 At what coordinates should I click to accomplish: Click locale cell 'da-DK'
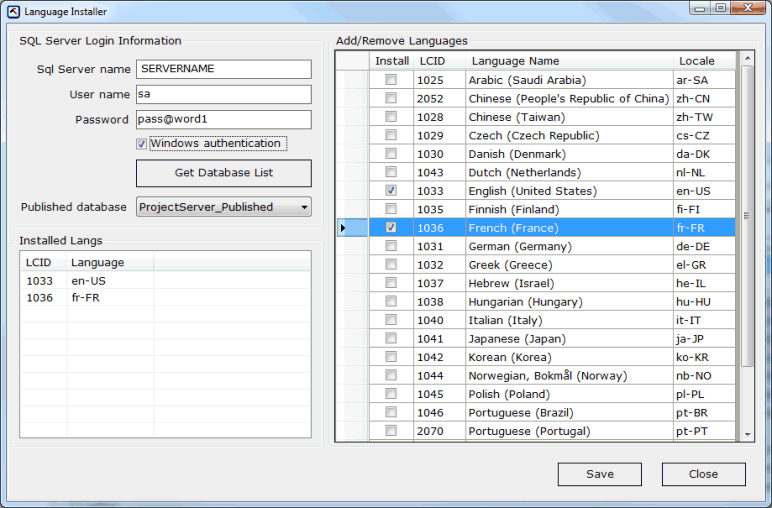coord(704,154)
